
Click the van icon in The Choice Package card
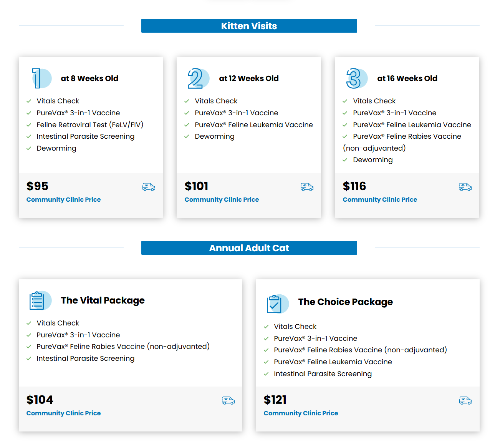[465, 401]
